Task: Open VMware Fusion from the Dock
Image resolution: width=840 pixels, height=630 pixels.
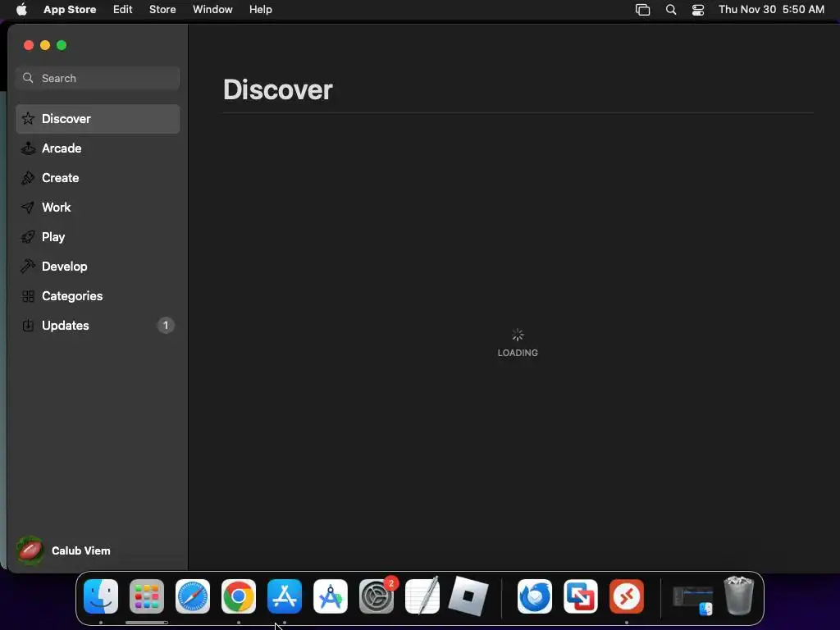Action: pyautogui.click(x=581, y=596)
